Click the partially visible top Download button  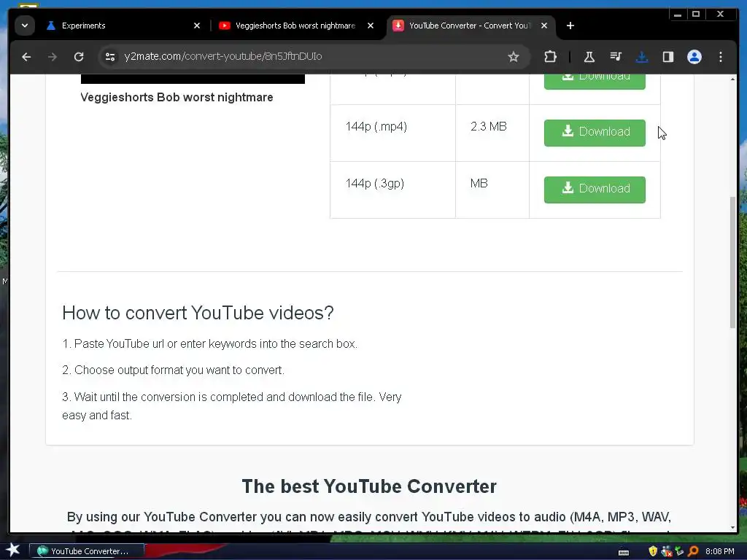(x=595, y=82)
